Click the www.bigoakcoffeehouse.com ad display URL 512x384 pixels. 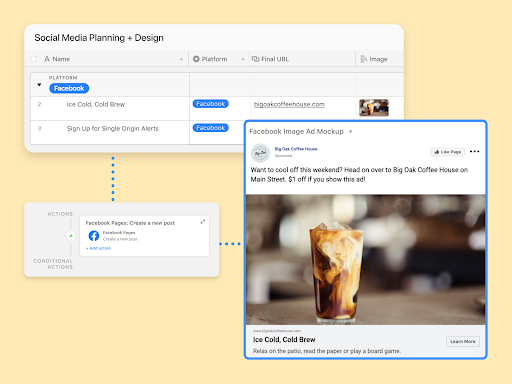[x=277, y=331]
